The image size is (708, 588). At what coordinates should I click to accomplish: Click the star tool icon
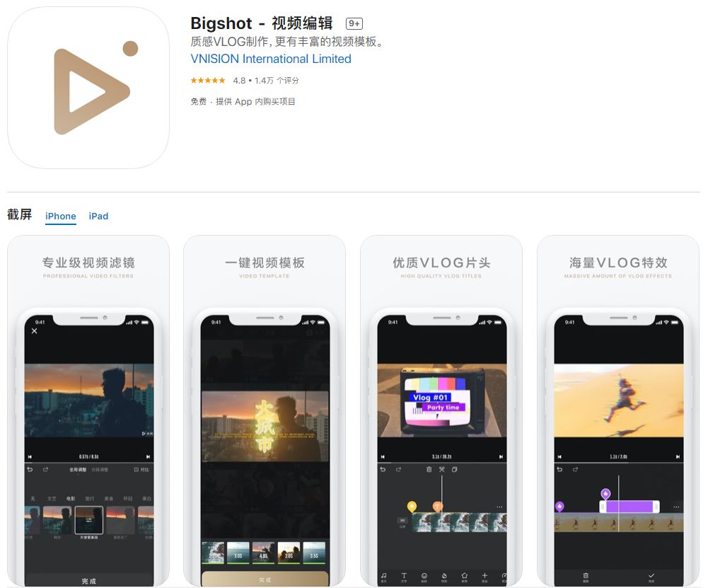pyautogui.click(x=465, y=577)
